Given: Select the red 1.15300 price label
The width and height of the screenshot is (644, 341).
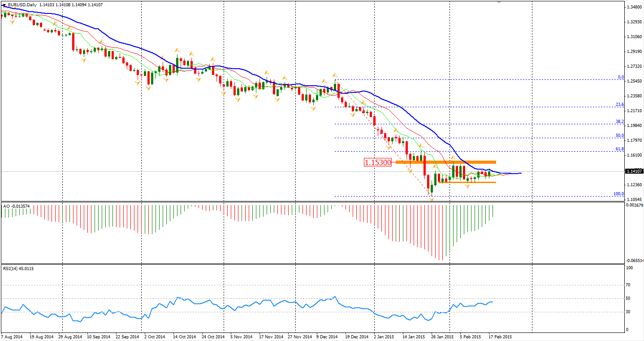Looking at the screenshot, I should (x=378, y=162).
